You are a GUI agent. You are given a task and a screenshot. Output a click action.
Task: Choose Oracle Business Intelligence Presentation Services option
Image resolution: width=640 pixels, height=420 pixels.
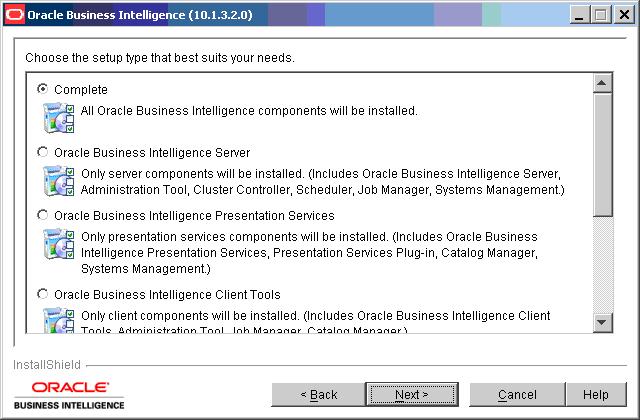pos(43,215)
